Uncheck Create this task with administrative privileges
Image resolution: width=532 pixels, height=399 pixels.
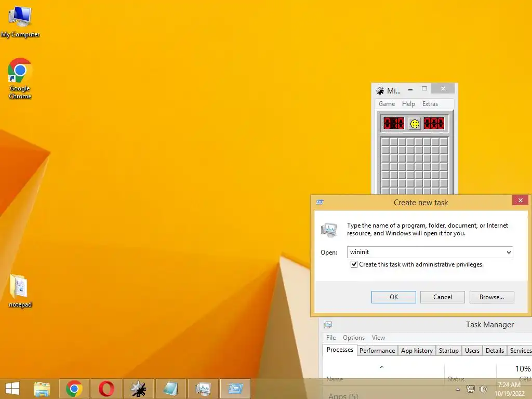coord(354,264)
